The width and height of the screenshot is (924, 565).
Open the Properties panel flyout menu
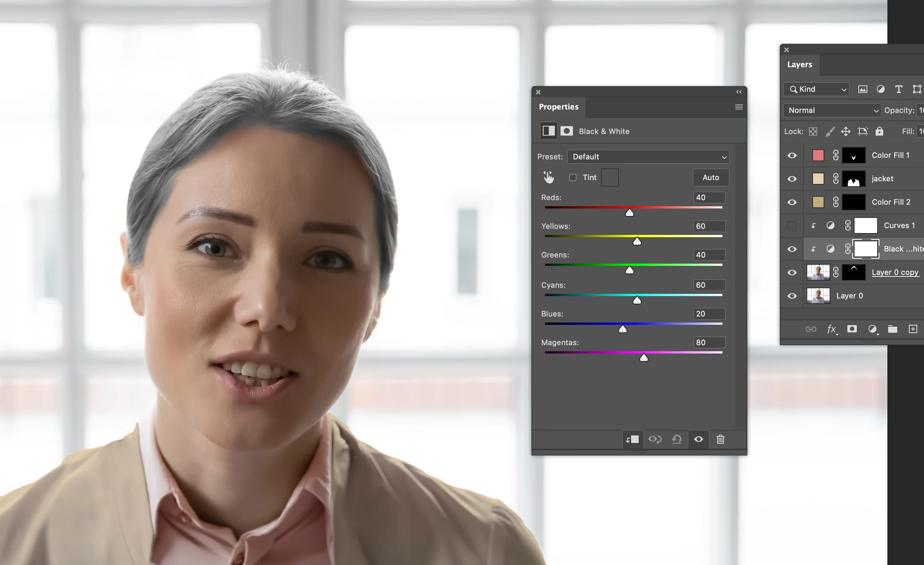point(739,107)
